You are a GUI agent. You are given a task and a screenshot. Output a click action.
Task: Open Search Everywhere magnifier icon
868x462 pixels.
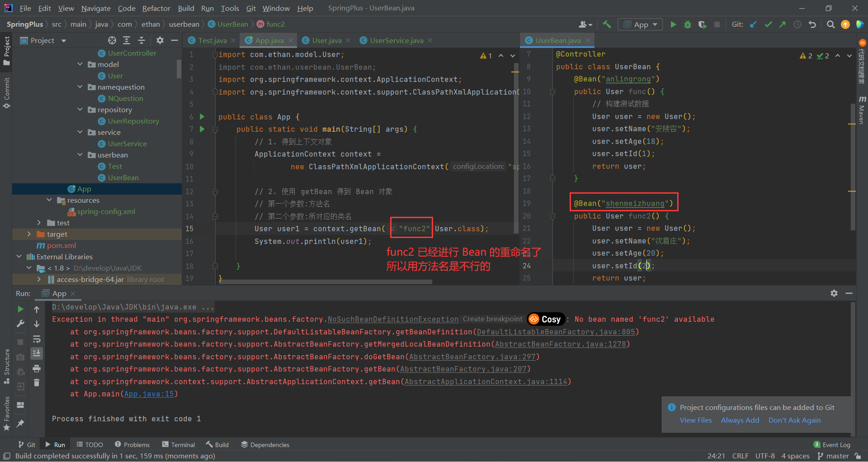830,24
